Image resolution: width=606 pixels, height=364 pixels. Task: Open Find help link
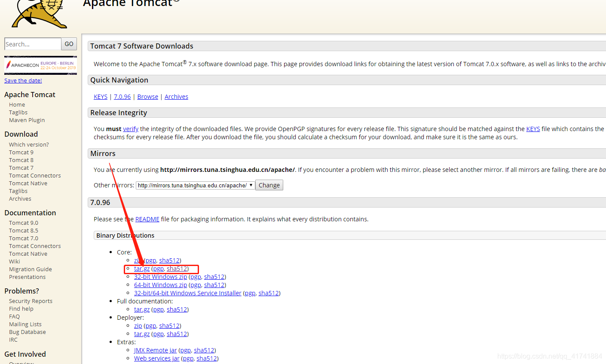(x=21, y=309)
